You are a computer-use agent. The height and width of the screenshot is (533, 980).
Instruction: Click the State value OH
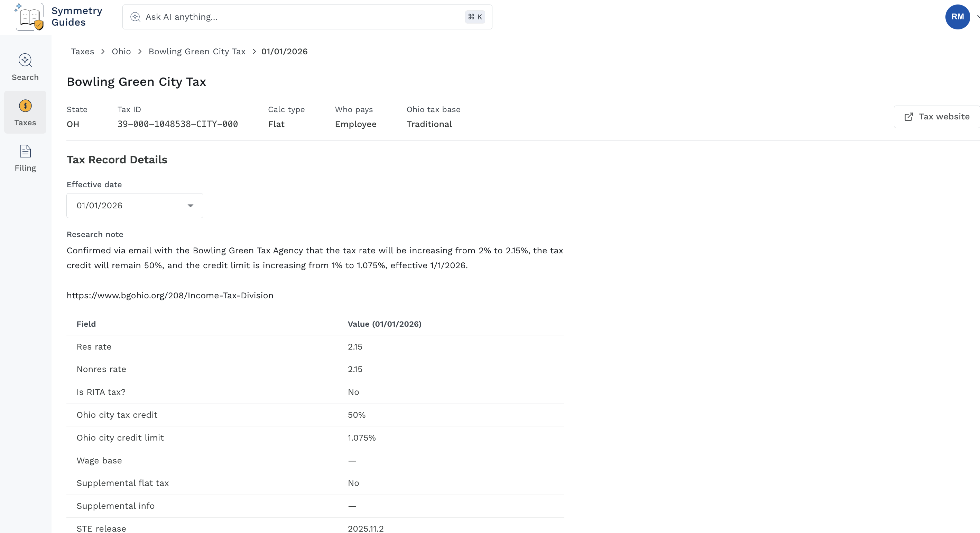click(x=73, y=124)
